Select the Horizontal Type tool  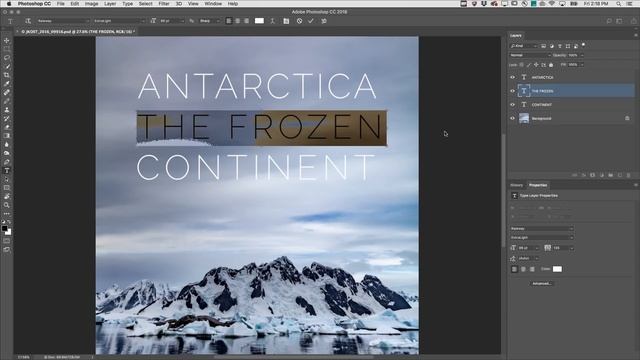pyautogui.click(x=7, y=171)
